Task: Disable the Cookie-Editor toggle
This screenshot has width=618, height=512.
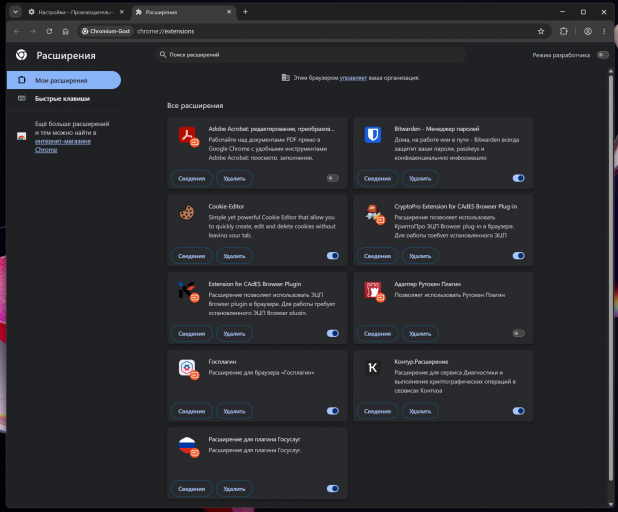Action: pos(333,256)
